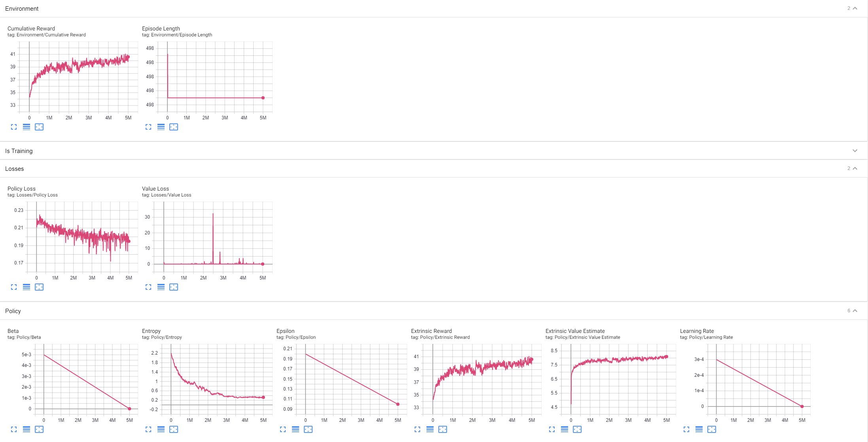Fit domain to data on Learning Rate chart
Viewport: 868px width, 442px height.
point(712,429)
